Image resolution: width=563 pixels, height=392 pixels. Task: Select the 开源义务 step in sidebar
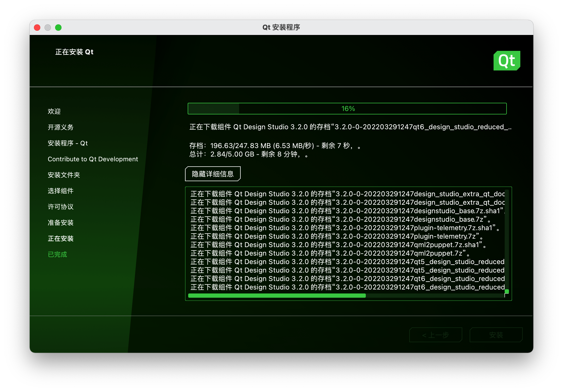point(60,127)
